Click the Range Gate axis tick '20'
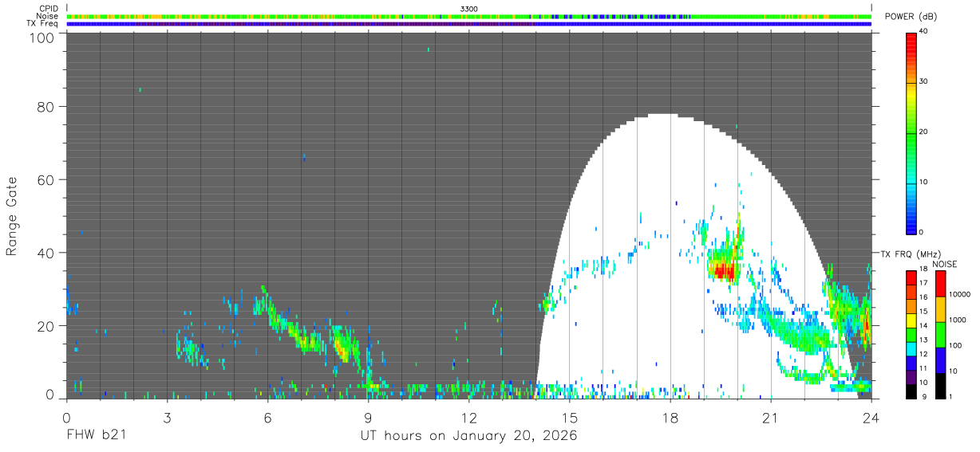Image resolution: width=980 pixels, height=452 pixels. (x=45, y=326)
